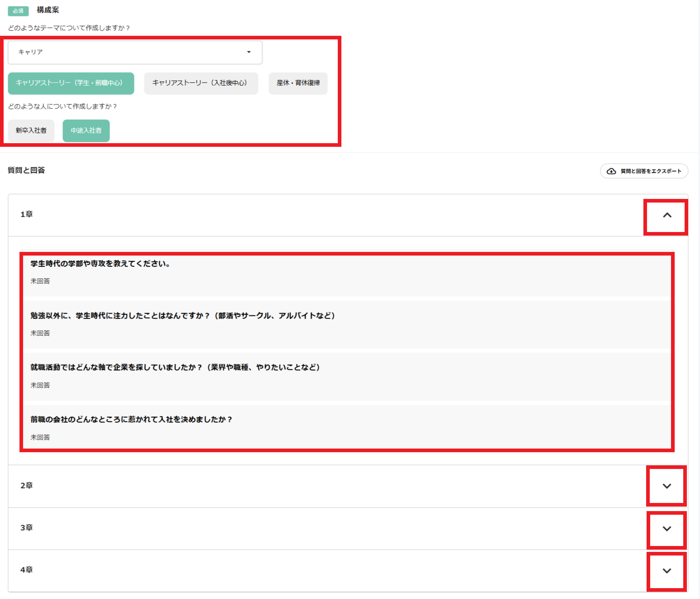The height and width of the screenshot is (599, 700).
Task: Click 未回答 under 前職の会社 question
Action: pos(40,438)
